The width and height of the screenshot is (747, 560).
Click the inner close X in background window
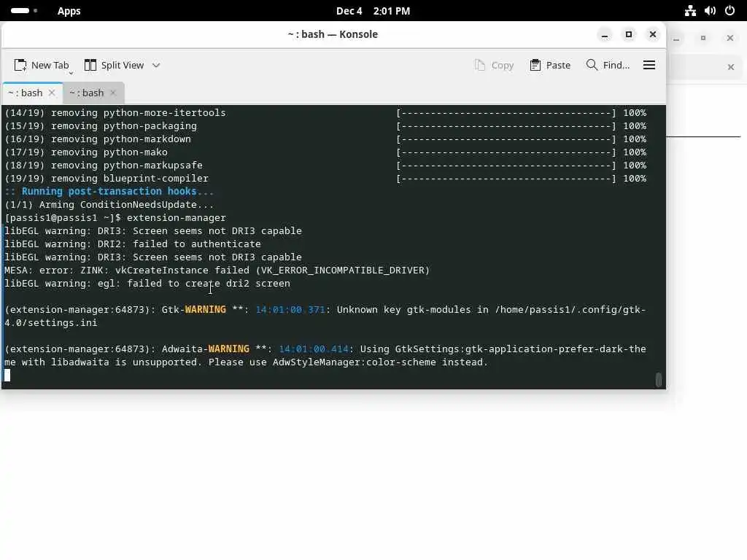tap(731, 67)
